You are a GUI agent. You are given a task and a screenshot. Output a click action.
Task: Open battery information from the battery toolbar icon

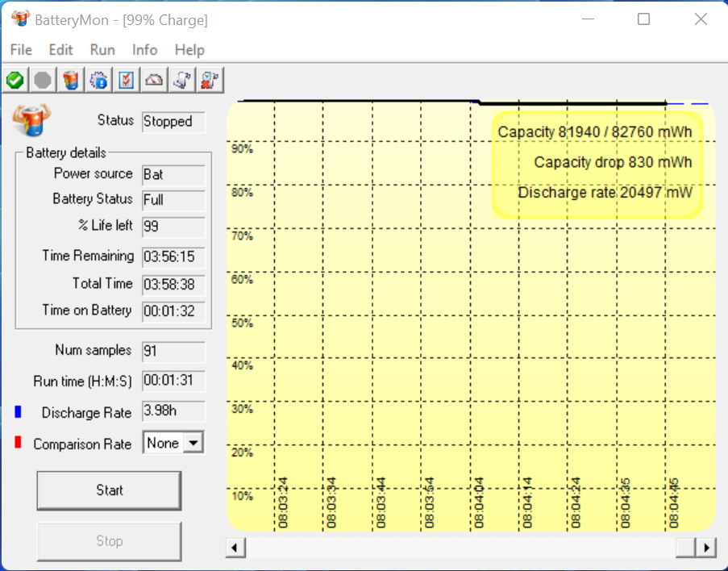(x=71, y=80)
